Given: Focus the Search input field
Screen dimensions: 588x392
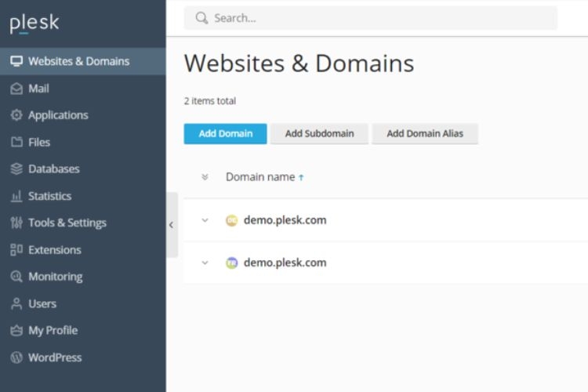Looking at the screenshot, I should click(x=376, y=17).
